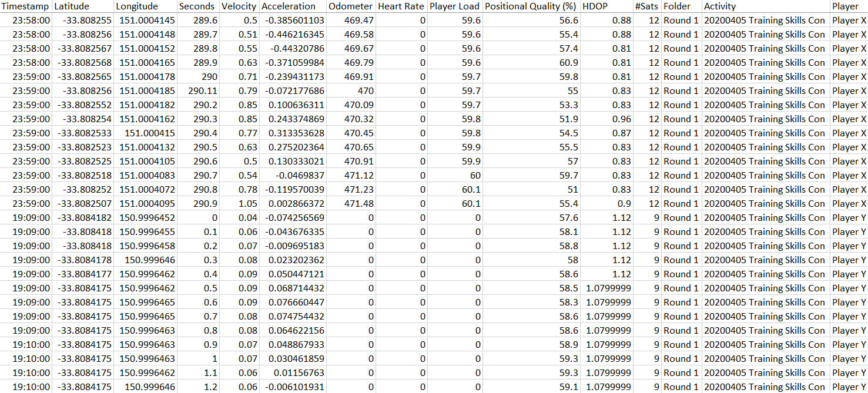The height and width of the screenshot is (393, 868).
Task: Select the Seconds cell showing 290.11
Action: (x=202, y=91)
